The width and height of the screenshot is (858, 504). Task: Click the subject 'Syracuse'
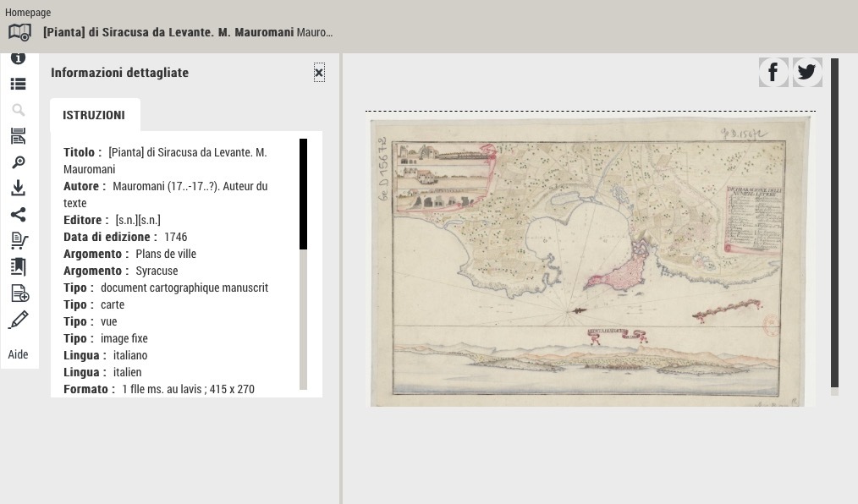click(x=157, y=271)
